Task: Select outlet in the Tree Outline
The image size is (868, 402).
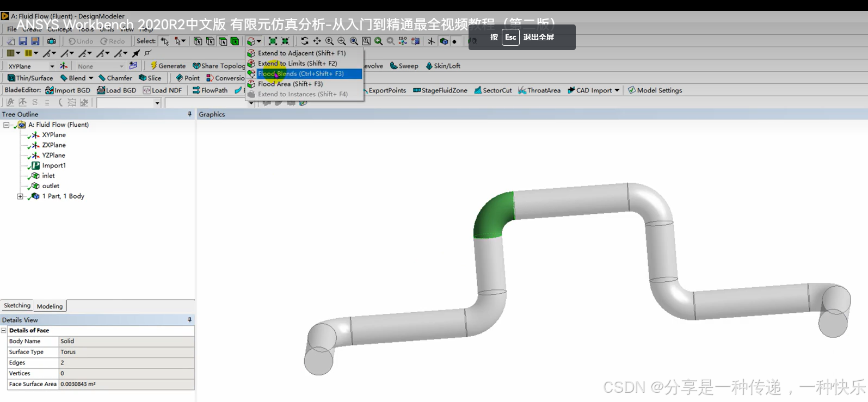Action: [51, 186]
